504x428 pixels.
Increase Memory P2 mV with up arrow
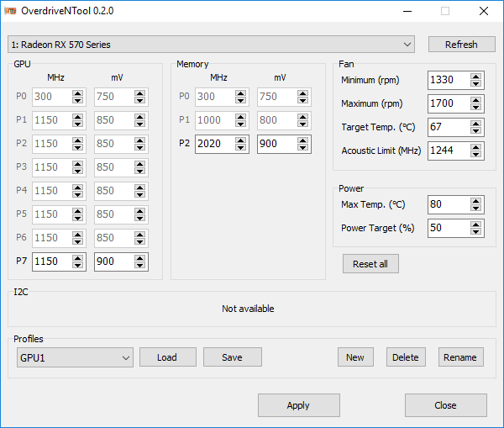coord(302,140)
